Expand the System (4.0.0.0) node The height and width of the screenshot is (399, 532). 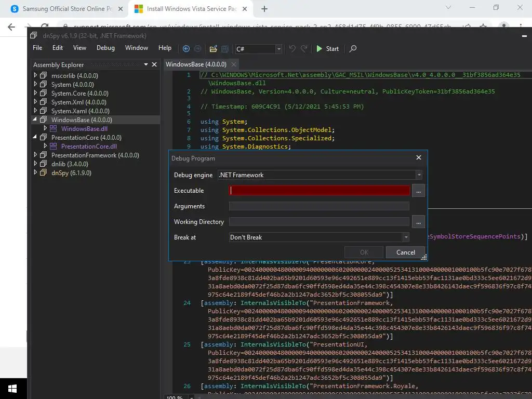tap(35, 84)
